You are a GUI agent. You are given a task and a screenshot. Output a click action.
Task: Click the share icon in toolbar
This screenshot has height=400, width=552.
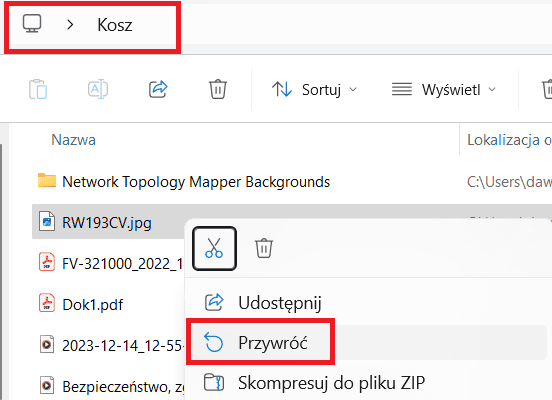coord(158,89)
